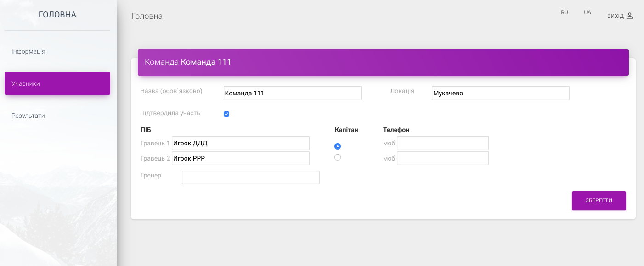
Task: Click the Гравець 1 name field
Action: coord(241,143)
